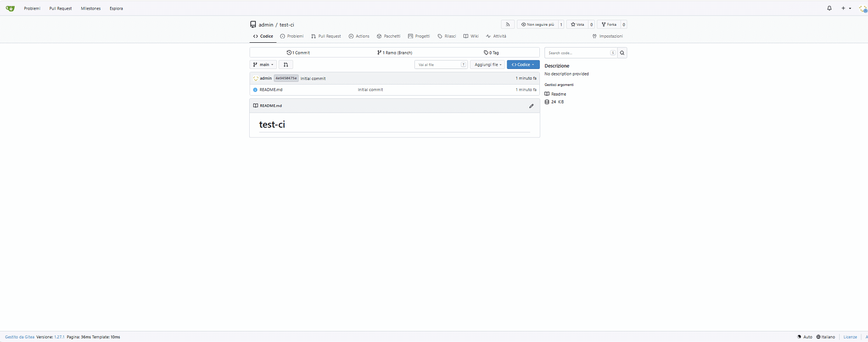This screenshot has height=342, width=868.
Task: Open the Vota stars count
Action: (x=591, y=24)
